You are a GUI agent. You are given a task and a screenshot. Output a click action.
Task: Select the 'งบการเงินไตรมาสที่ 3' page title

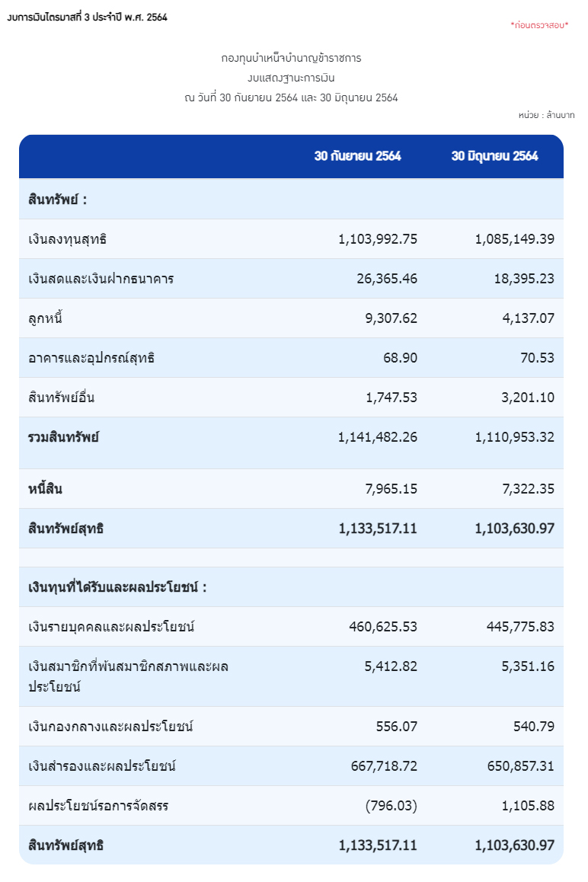[x=87, y=18]
